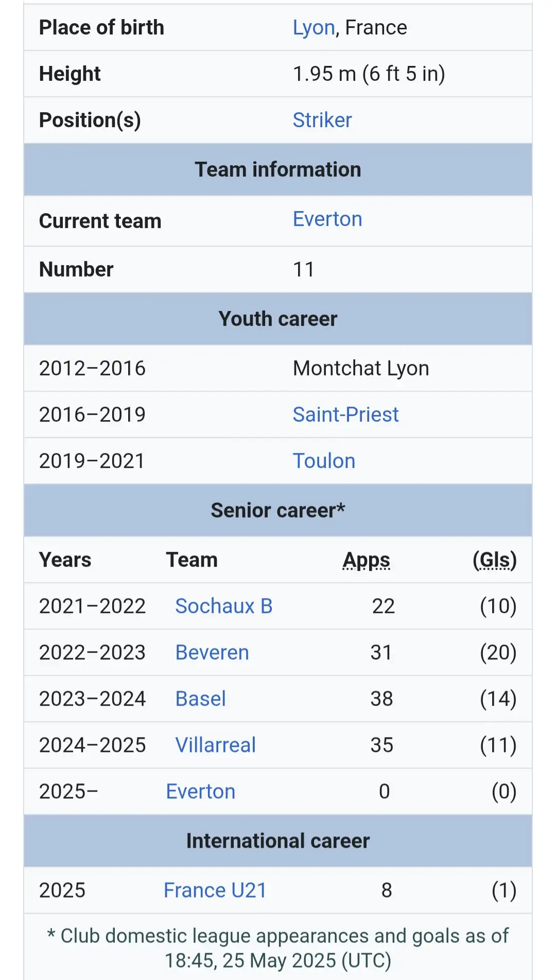
Task: Tap the Gls column abbreviation
Action: click(494, 560)
